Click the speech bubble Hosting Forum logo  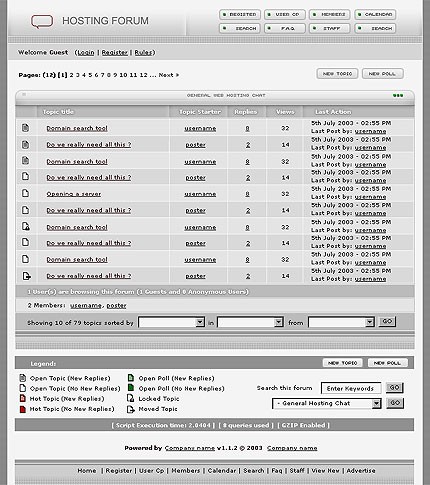pos(42,21)
